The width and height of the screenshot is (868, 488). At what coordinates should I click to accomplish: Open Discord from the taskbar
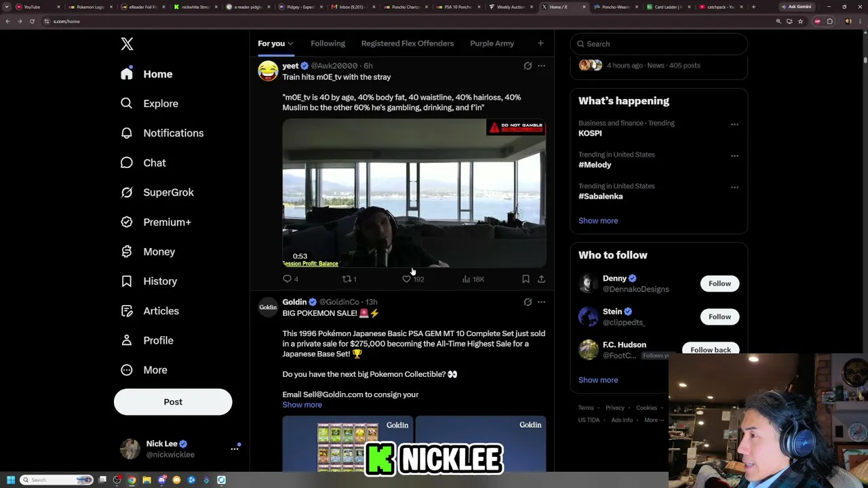click(x=162, y=480)
